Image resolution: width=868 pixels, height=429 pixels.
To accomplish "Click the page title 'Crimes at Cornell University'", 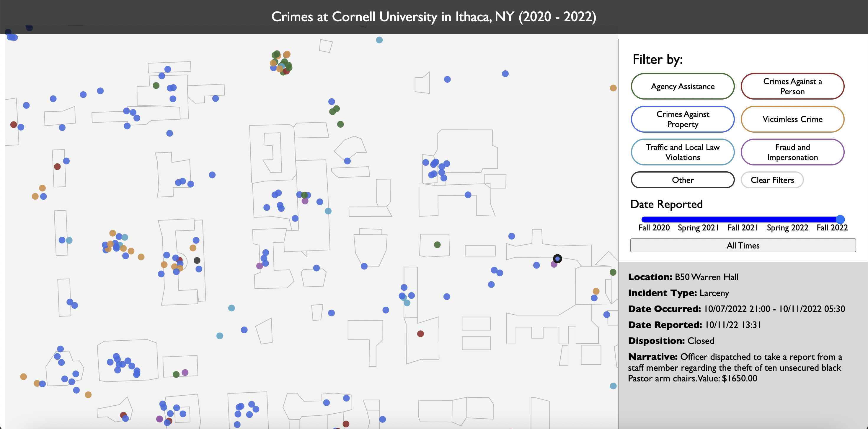I will point(434,17).
